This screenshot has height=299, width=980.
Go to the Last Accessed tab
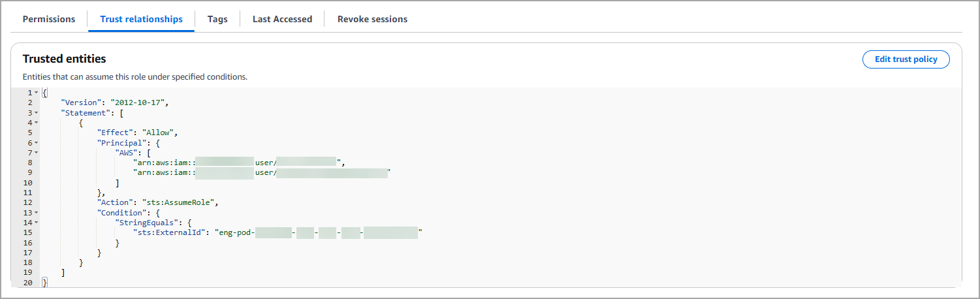pos(282,19)
